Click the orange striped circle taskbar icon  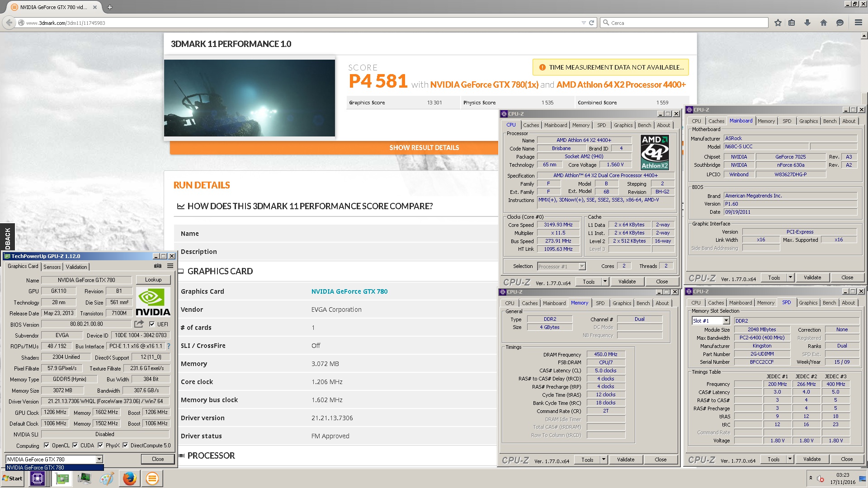tap(152, 479)
